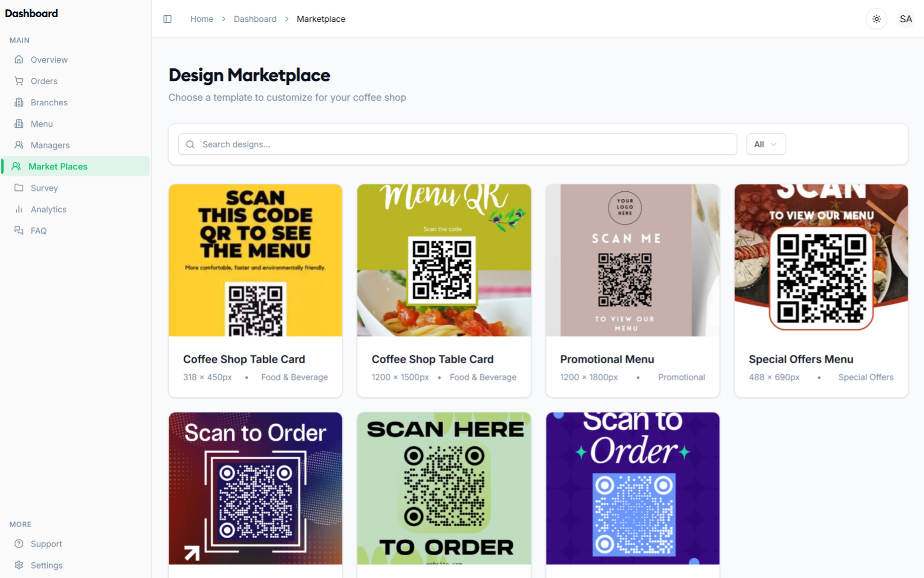Click the Home breadcrumb link
924x578 pixels.
pyautogui.click(x=202, y=19)
